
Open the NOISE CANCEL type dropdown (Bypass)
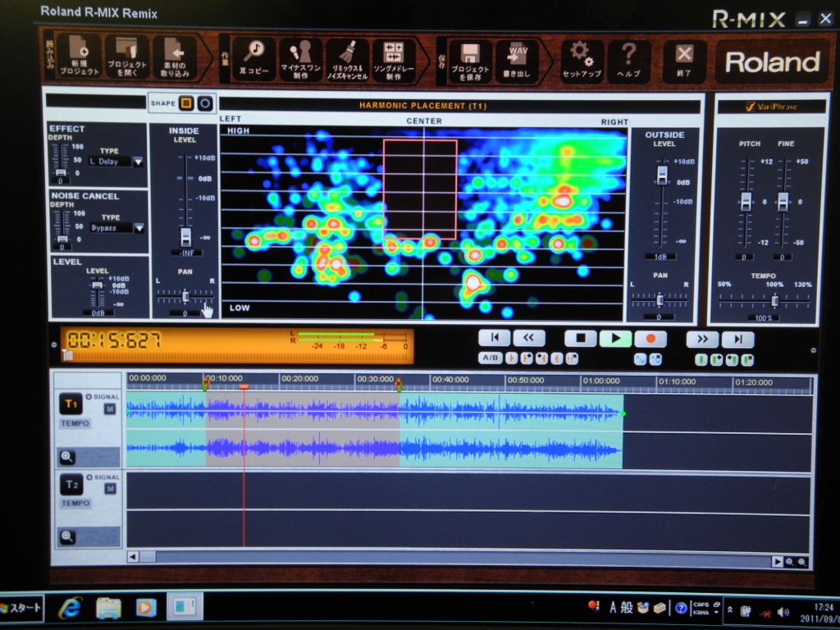click(139, 228)
